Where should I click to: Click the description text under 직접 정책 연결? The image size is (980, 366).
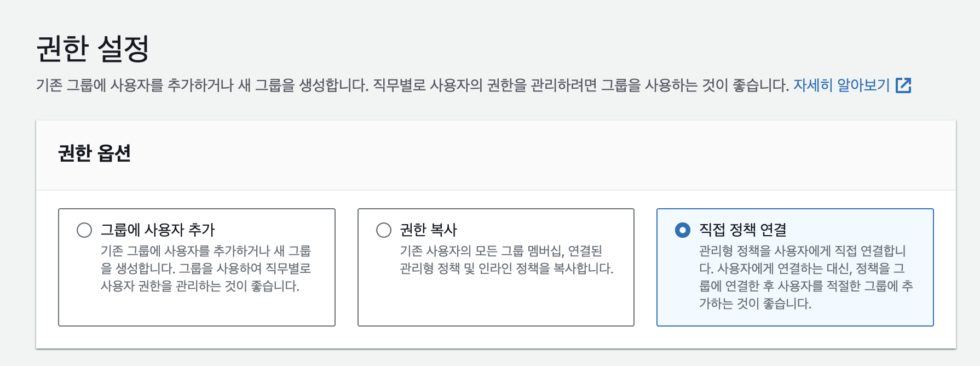click(806, 277)
